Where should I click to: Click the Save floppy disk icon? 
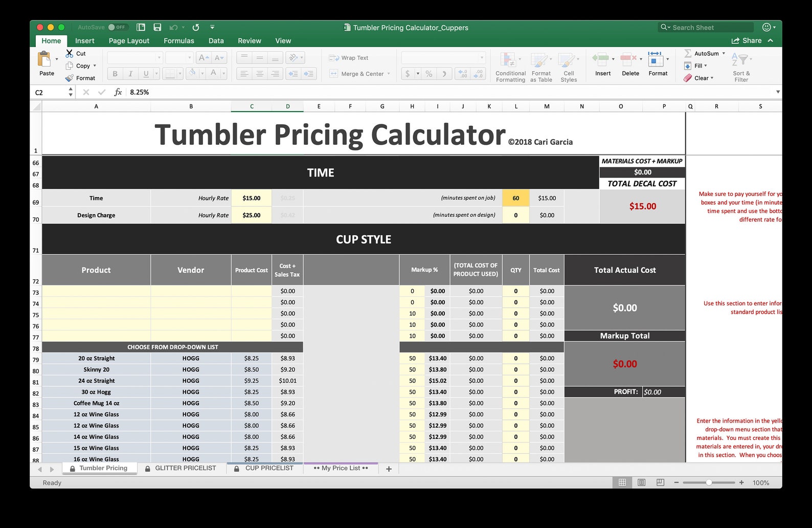(x=157, y=27)
